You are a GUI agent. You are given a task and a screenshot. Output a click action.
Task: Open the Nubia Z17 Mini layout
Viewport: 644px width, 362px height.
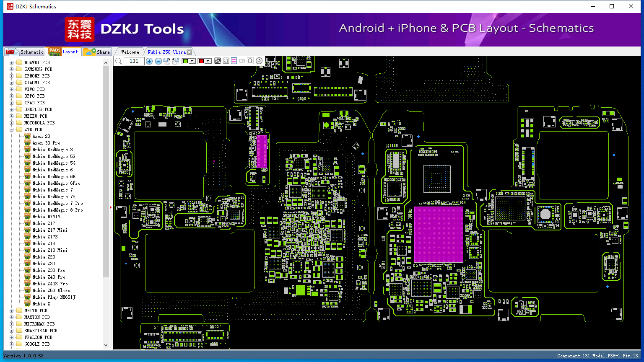tap(50, 230)
